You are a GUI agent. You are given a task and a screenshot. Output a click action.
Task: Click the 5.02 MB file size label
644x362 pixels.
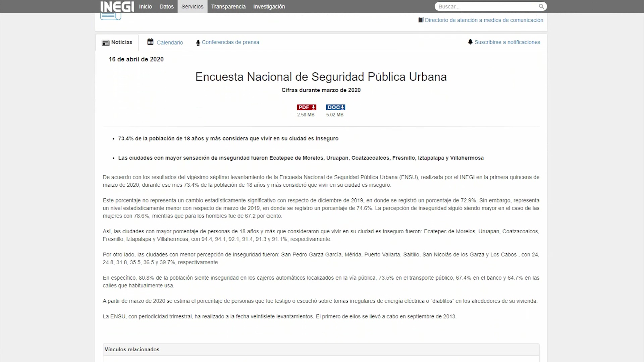point(335,115)
